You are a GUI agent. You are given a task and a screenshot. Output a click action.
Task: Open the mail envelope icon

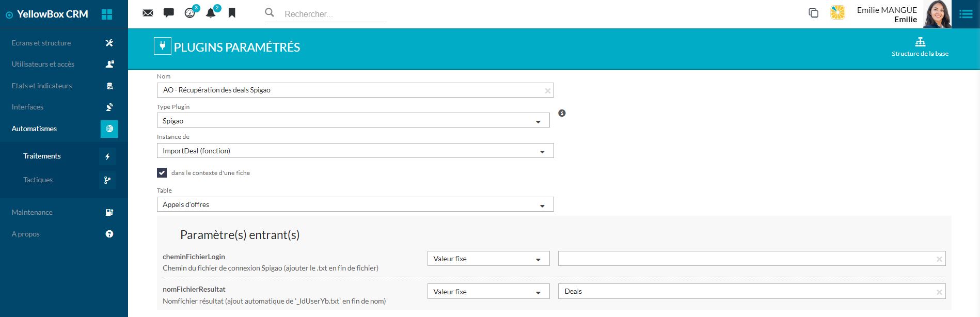tap(148, 13)
